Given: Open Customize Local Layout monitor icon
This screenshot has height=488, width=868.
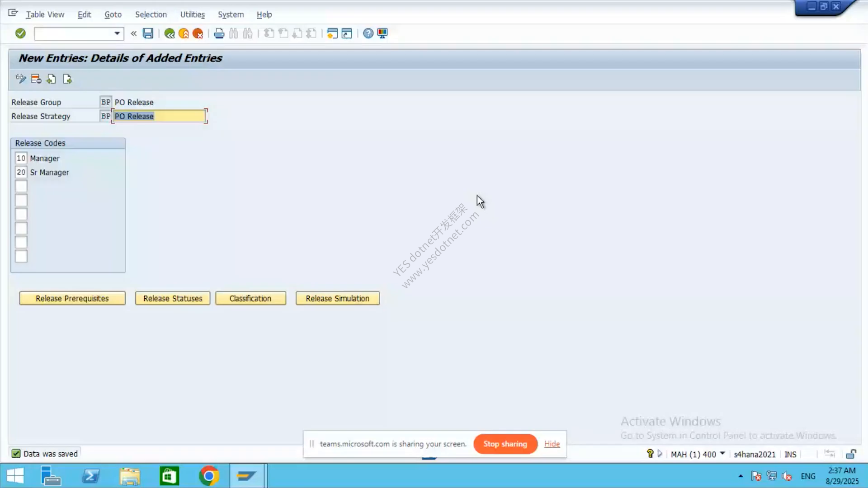Looking at the screenshot, I should pos(382,33).
